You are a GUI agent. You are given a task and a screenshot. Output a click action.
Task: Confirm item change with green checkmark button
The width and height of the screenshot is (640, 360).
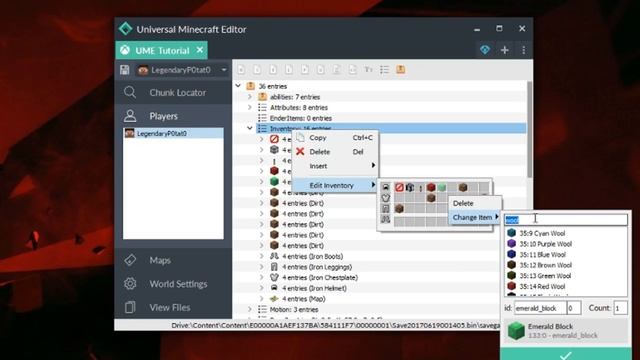[566, 353]
